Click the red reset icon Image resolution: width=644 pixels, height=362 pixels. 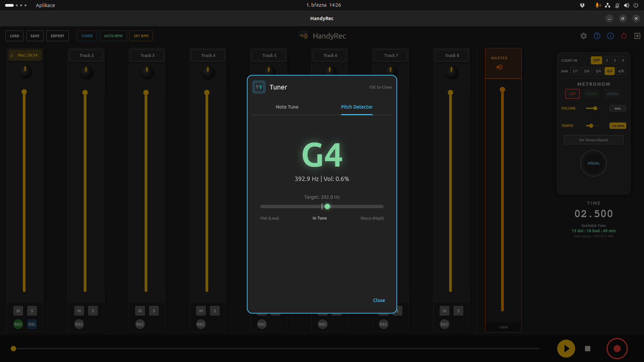coord(624,36)
